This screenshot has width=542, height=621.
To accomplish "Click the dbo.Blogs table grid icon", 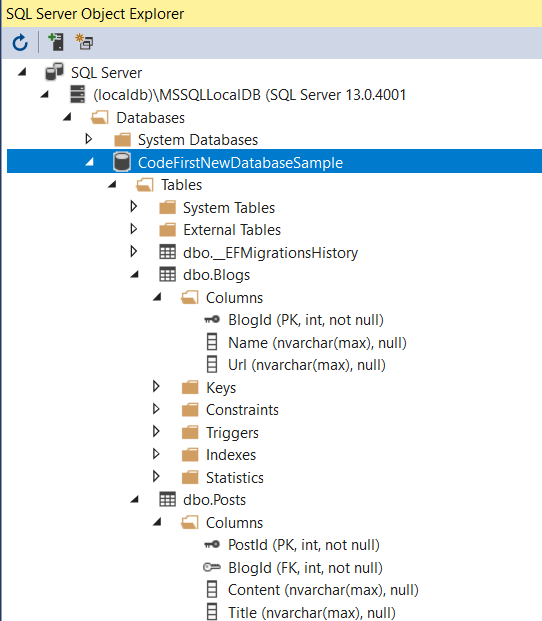I will pos(167,274).
